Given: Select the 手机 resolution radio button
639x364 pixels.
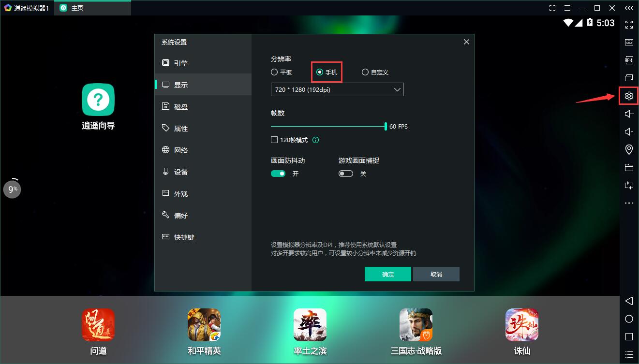Looking at the screenshot, I should tap(320, 72).
